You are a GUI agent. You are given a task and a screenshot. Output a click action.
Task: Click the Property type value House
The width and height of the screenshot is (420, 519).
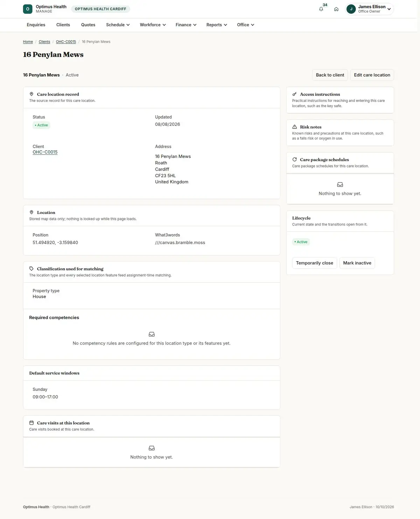39,297
